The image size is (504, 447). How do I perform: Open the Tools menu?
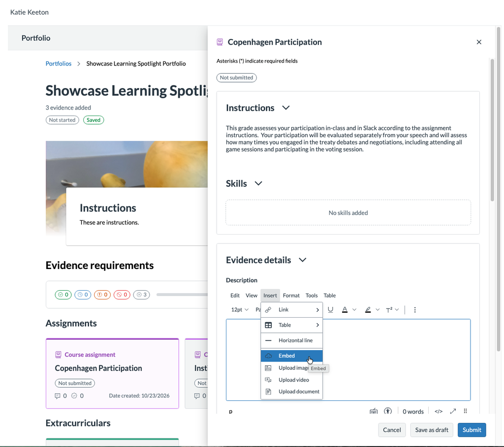[x=312, y=296]
